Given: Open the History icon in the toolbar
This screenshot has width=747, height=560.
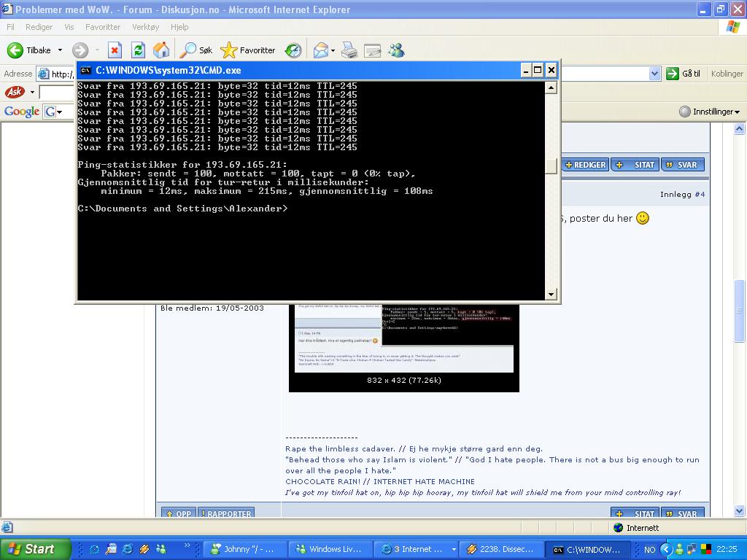Looking at the screenshot, I should (293, 50).
